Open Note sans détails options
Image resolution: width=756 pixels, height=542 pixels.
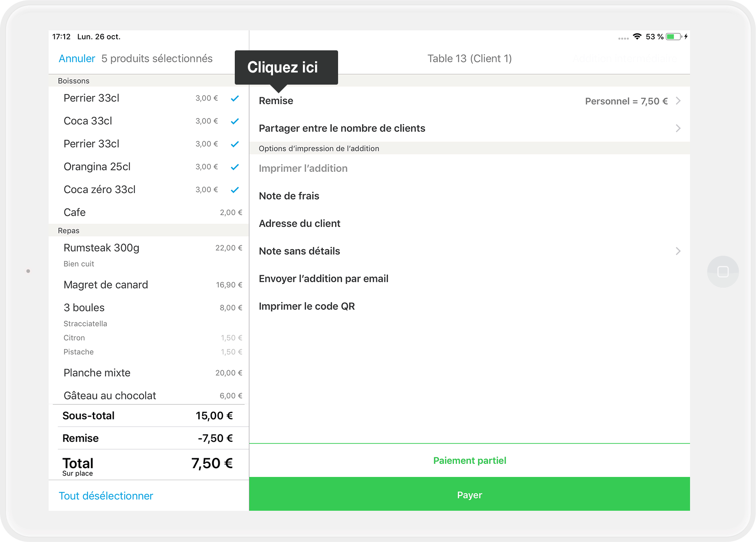click(x=470, y=251)
